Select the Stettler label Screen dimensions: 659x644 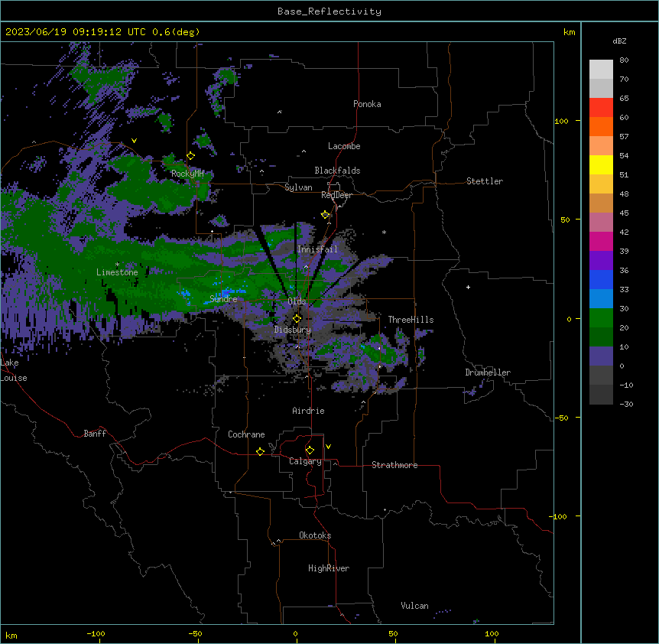point(485,181)
